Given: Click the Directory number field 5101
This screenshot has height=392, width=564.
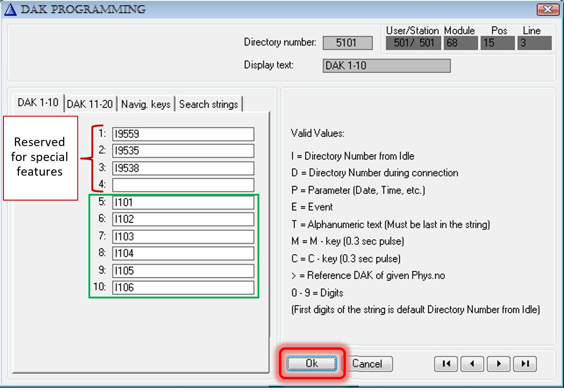Looking at the screenshot, I should click(x=347, y=43).
